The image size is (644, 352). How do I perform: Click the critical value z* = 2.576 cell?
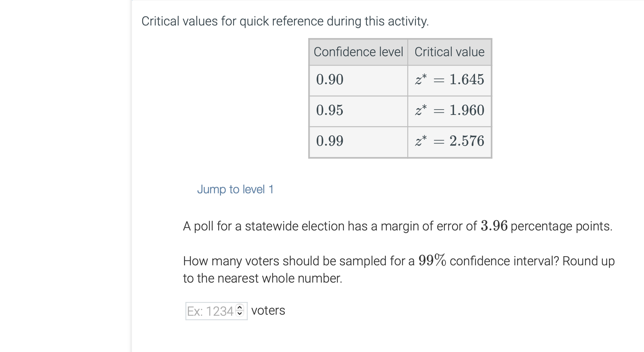[x=449, y=141]
